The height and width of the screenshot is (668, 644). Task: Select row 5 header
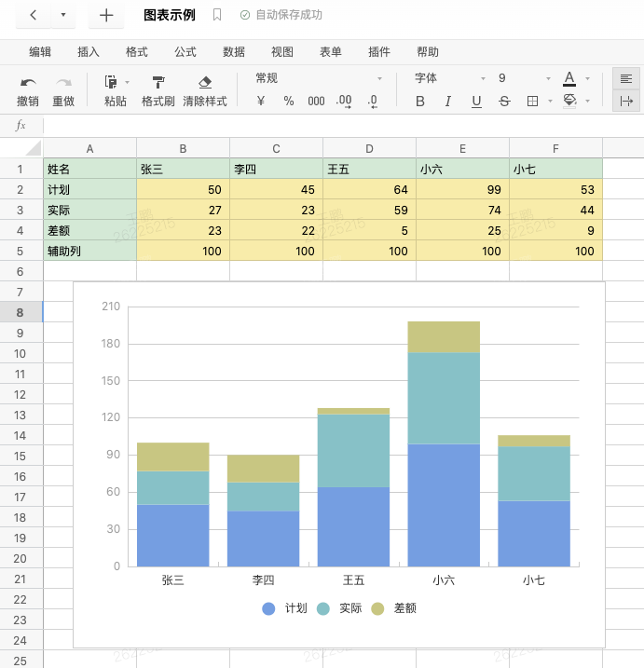(x=20, y=252)
